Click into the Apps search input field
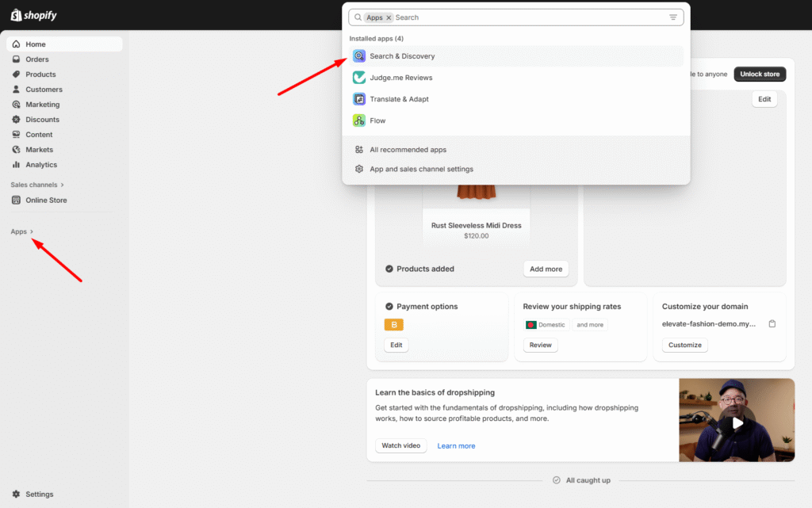This screenshot has height=508, width=812. click(523, 17)
